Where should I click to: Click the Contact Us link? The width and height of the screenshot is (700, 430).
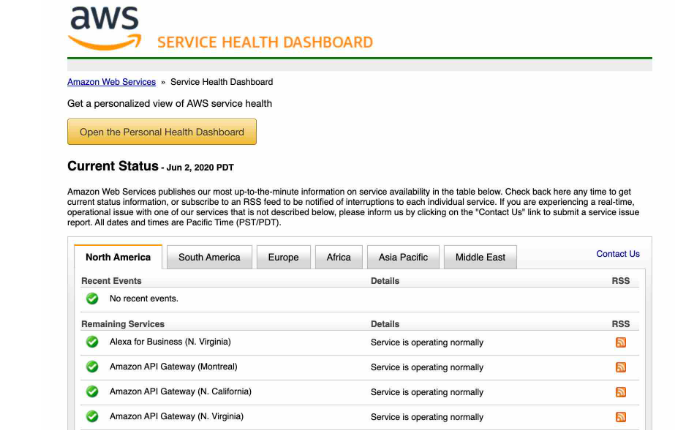click(618, 254)
